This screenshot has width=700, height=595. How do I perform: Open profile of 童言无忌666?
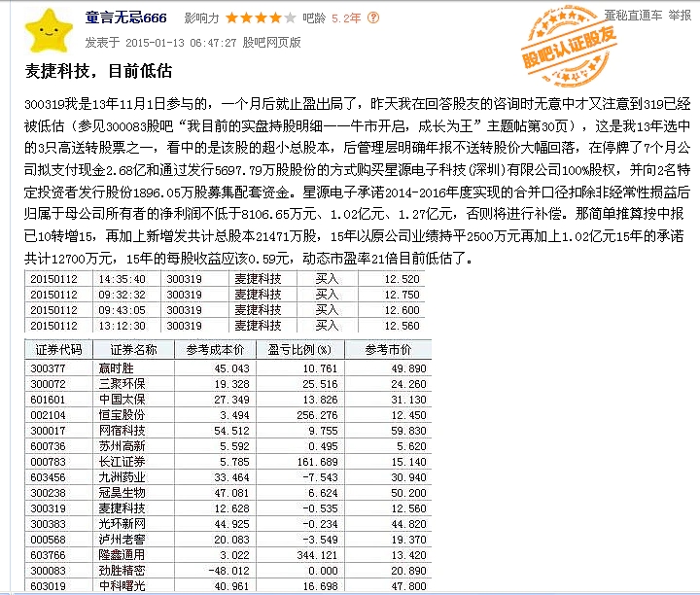pyautogui.click(x=125, y=17)
